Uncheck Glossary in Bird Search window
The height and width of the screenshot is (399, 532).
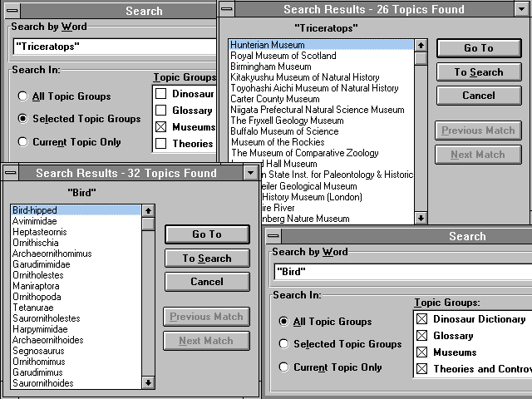pos(421,336)
